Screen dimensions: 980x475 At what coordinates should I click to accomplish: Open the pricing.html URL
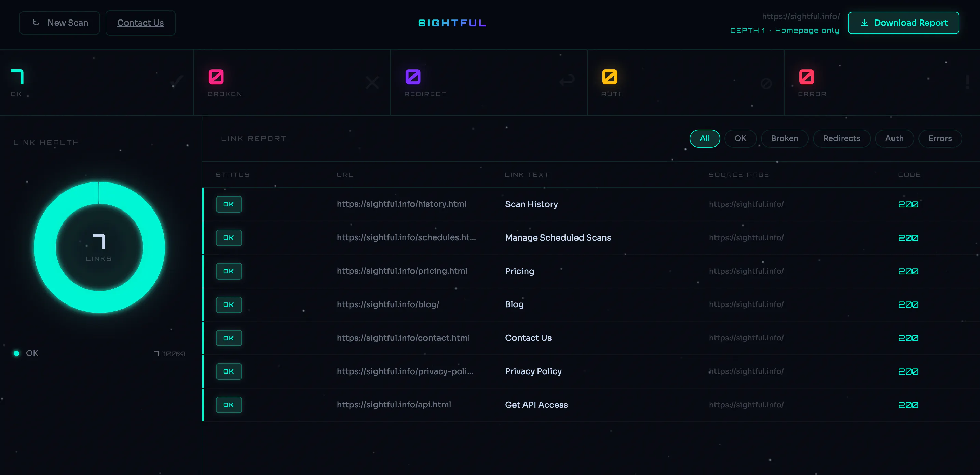pos(402,271)
